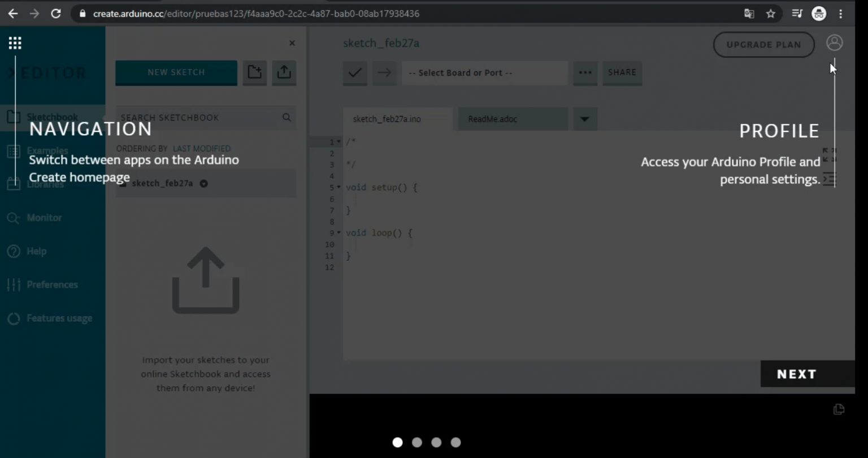Select the second carousel dot
The width and height of the screenshot is (868, 458).
(416, 442)
